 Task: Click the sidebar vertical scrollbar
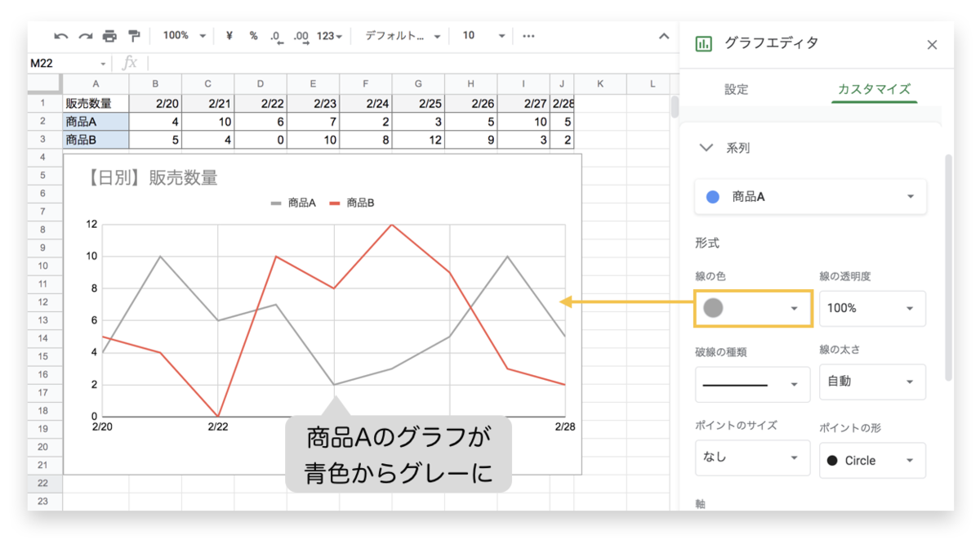pyautogui.click(x=947, y=270)
